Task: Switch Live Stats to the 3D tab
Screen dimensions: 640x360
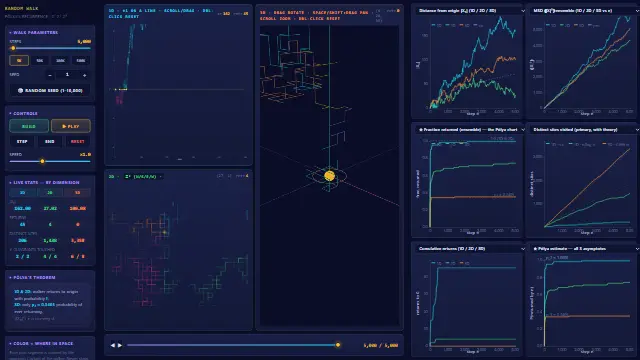Action: pyautogui.click(x=77, y=192)
